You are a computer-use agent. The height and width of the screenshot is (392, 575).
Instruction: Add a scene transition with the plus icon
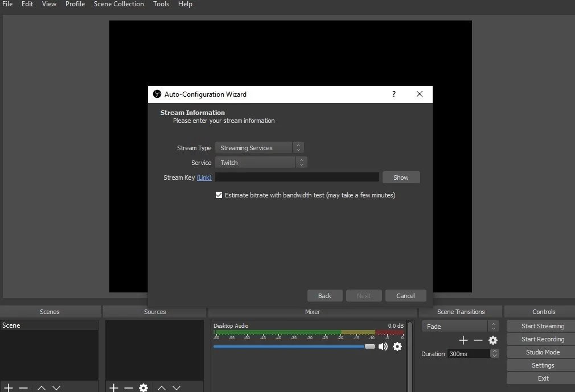click(463, 340)
